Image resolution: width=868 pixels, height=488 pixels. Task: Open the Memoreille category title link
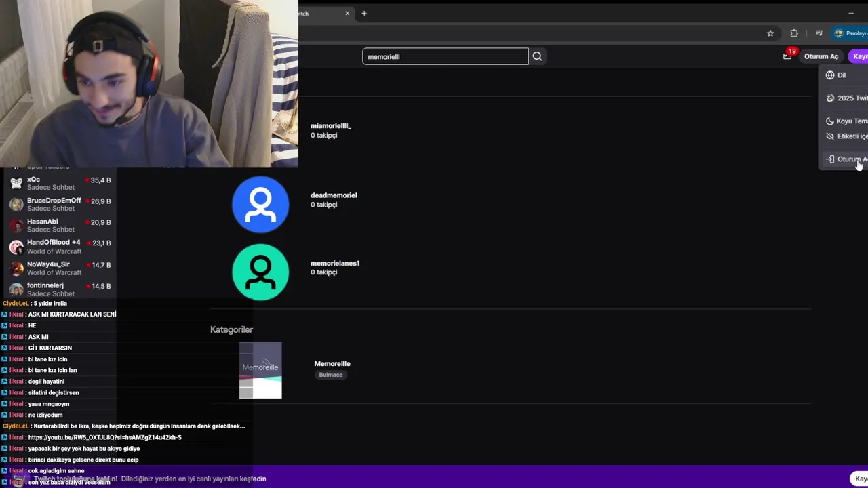click(x=332, y=364)
